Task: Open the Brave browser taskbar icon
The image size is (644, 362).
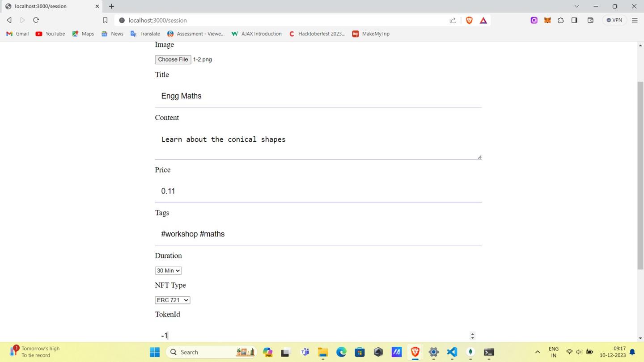Action: pyautogui.click(x=415, y=352)
